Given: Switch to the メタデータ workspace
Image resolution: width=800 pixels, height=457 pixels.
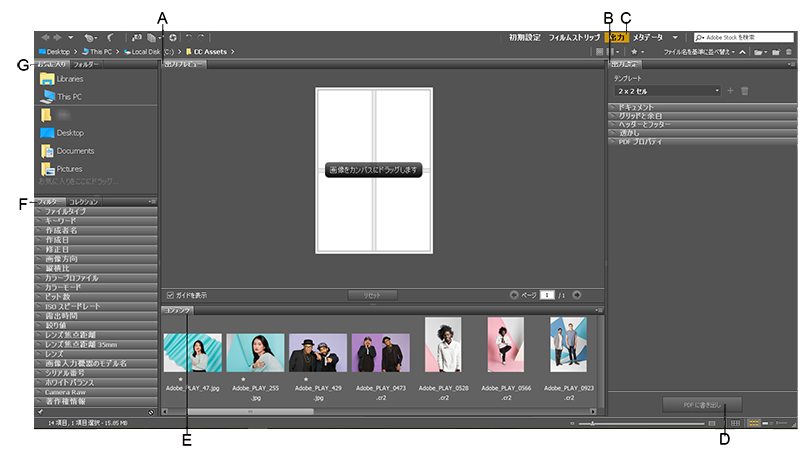Looking at the screenshot, I should tap(648, 37).
